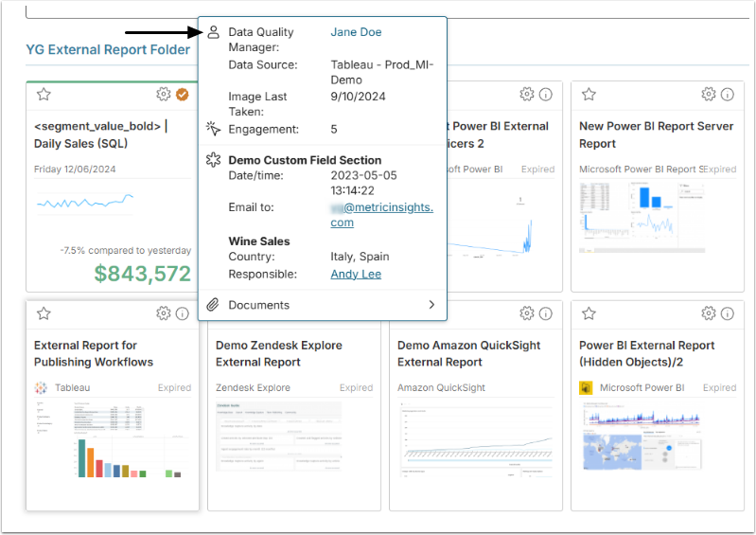The width and height of the screenshot is (756, 535).
Task: Show info for External Report for Publishing Workflows
Action: 182,313
